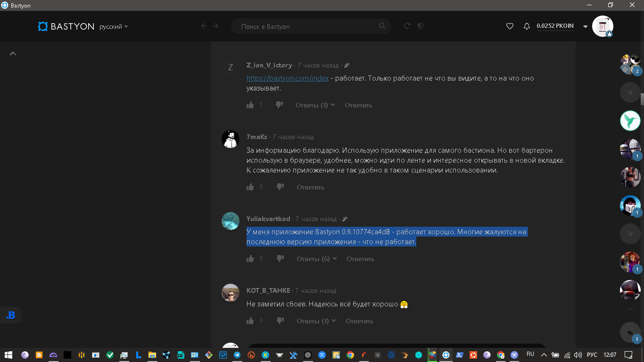Click the 7maKs avatar

tap(231, 139)
